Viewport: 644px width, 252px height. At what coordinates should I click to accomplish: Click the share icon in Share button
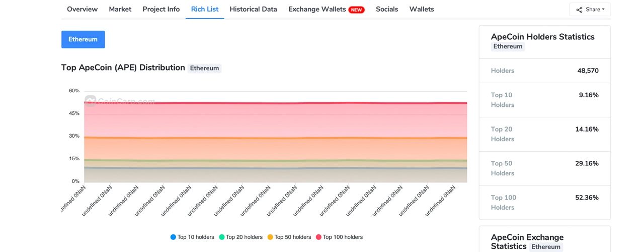pyautogui.click(x=579, y=10)
